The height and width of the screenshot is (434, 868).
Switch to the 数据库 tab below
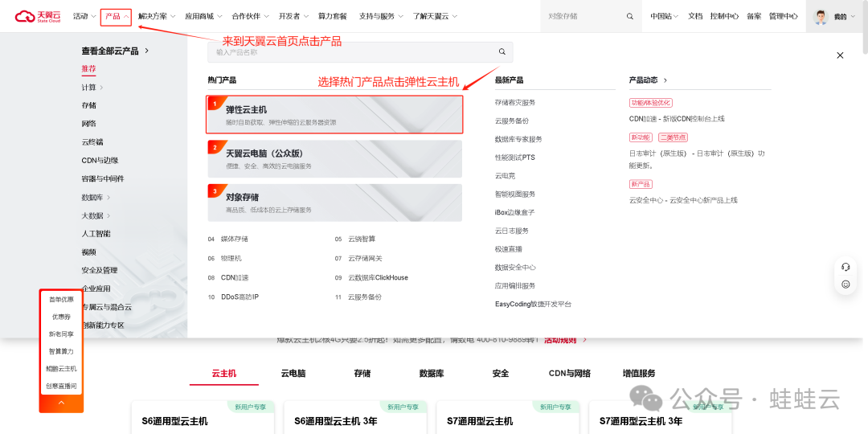432,374
